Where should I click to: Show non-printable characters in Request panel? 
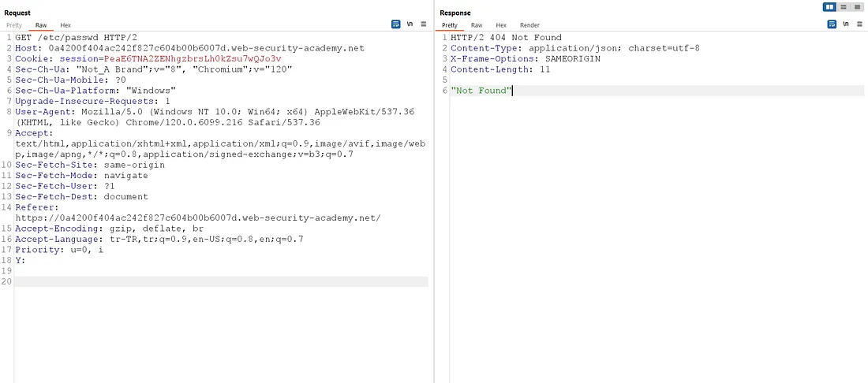click(410, 24)
